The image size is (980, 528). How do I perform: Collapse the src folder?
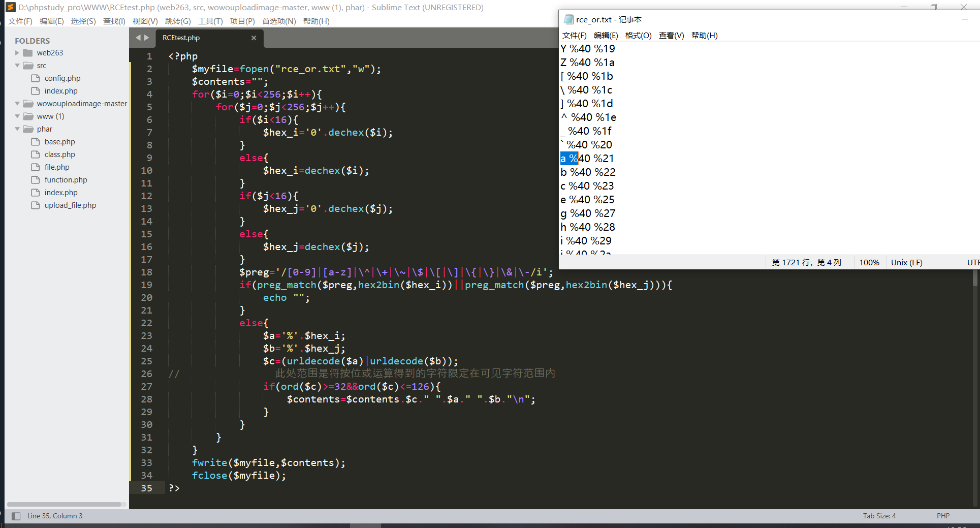pos(17,66)
